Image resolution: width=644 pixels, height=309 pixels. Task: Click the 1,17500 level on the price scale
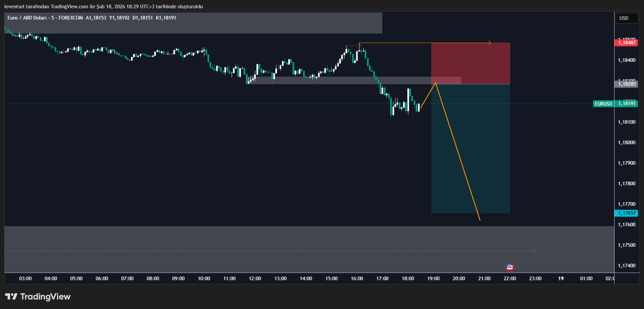pos(626,245)
